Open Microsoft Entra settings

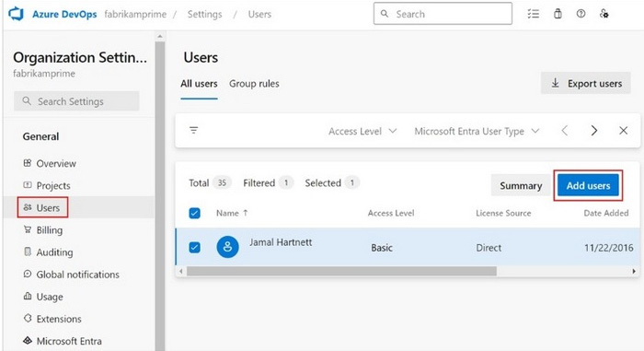click(69, 341)
